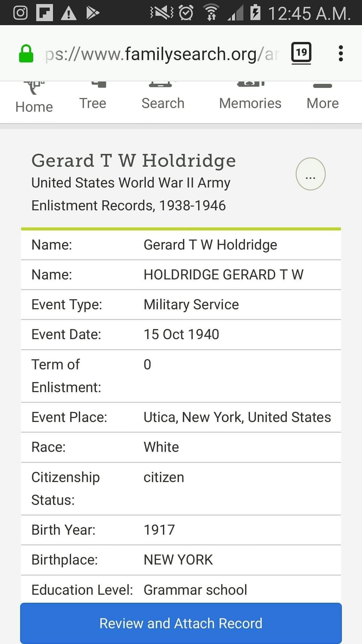Tap the Gerard T W Holdridge heading
This screenshot has width=362, height=644.
pyautogui.click(x=133, y=160)
